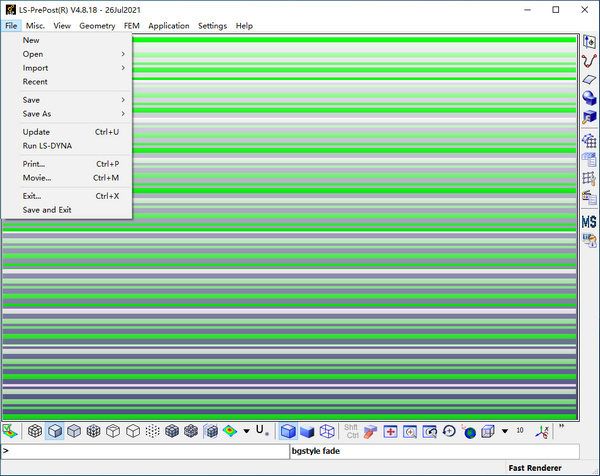Click the U unreference toolbar icon
The width and height of the screenshot is (600, 476).
(x=262, y=430)
